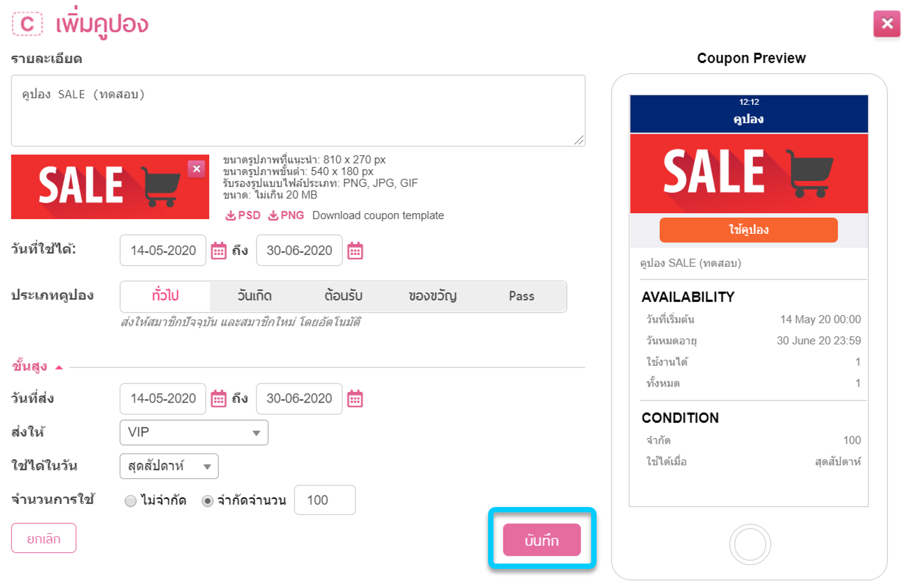Image resolution: width=916 pixels, height=588 pixels.
Task: Choose the ของขวัญ coupon type tab
Action: [433, 296]
